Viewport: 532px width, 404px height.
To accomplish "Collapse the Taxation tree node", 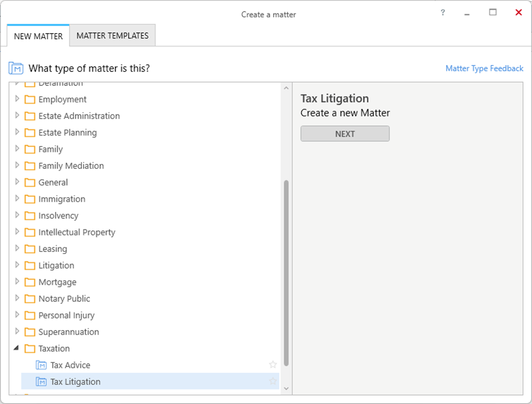I will 17,349.
